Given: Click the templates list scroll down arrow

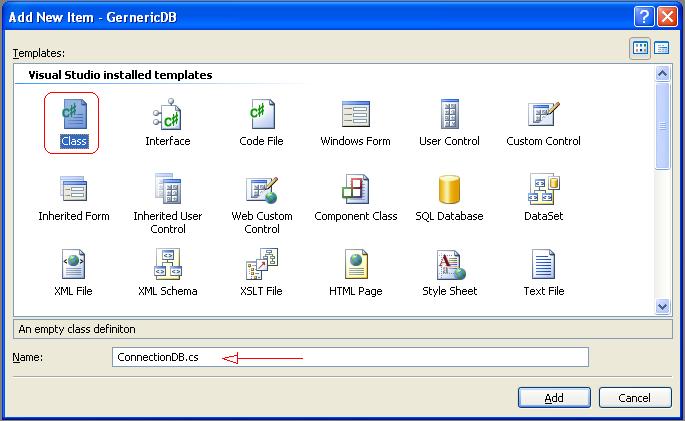Looking at the screenshot, I should click(x=662, y=307).
